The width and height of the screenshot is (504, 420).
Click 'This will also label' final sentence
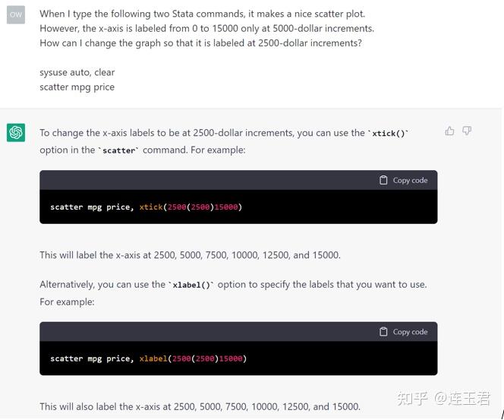coord(200,406)
